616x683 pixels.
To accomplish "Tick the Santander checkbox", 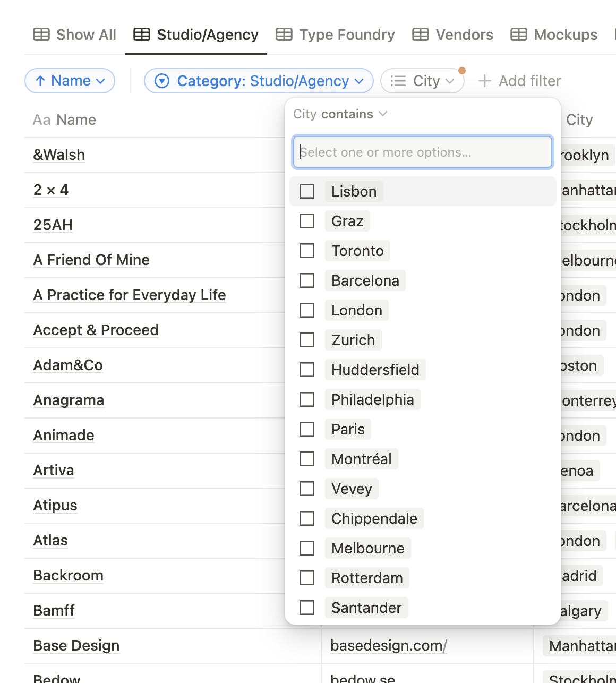I will (307, 608).
